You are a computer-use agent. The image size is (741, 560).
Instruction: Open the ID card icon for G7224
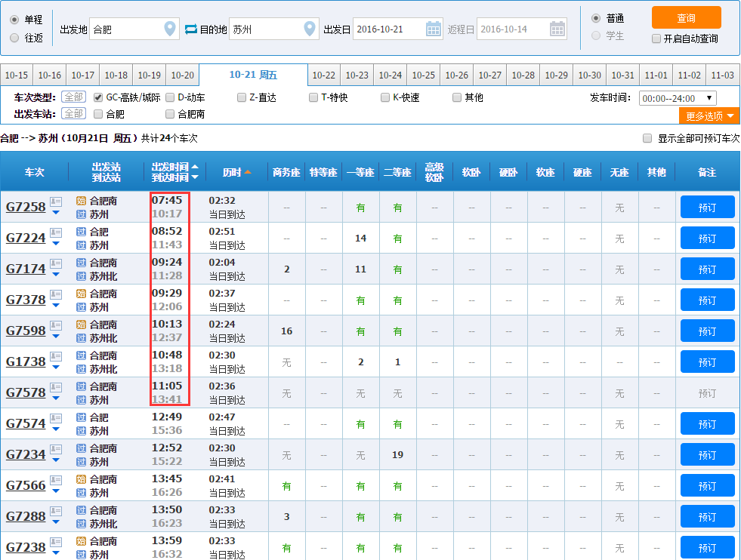pos(56,232)
